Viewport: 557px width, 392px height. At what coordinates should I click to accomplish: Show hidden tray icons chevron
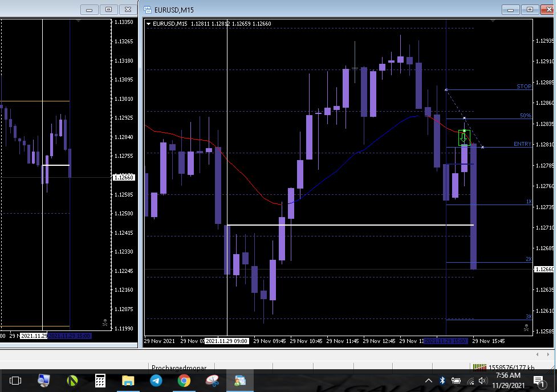click(429, 381)
